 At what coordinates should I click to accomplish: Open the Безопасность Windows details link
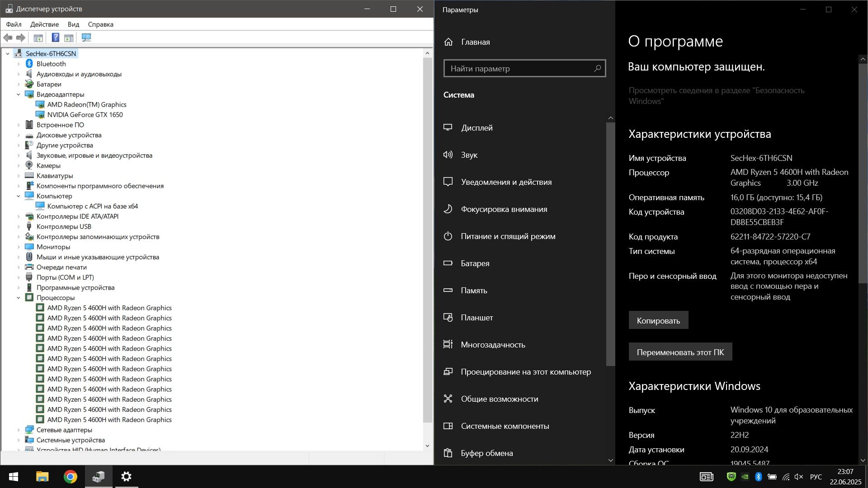(717, 96)
